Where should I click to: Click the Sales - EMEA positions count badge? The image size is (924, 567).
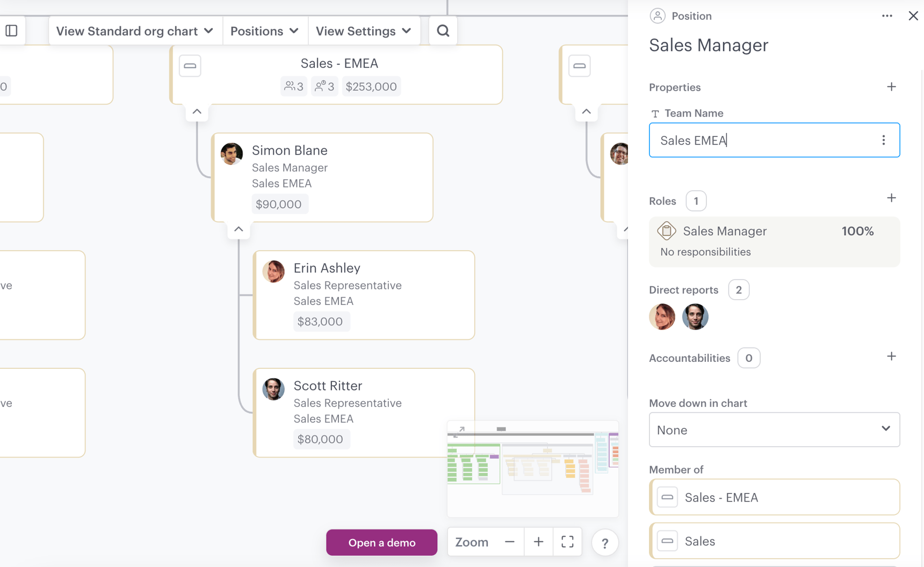tap(324, 86)
